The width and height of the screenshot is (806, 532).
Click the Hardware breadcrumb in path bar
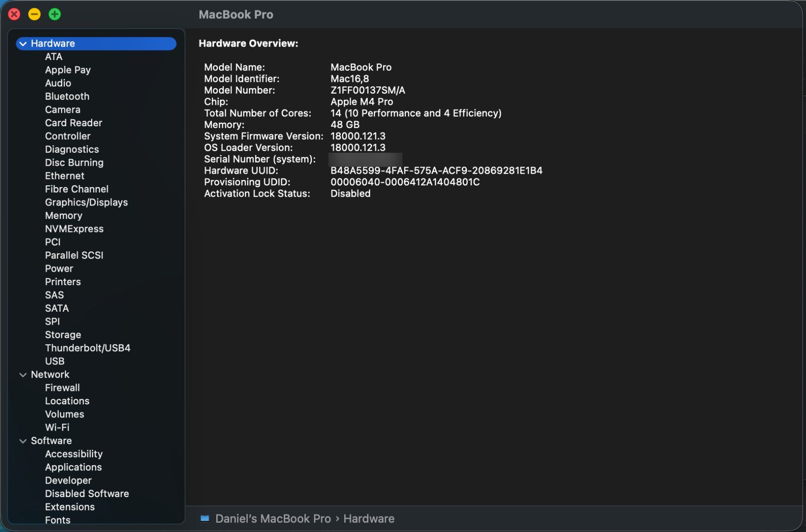point(369,519)
